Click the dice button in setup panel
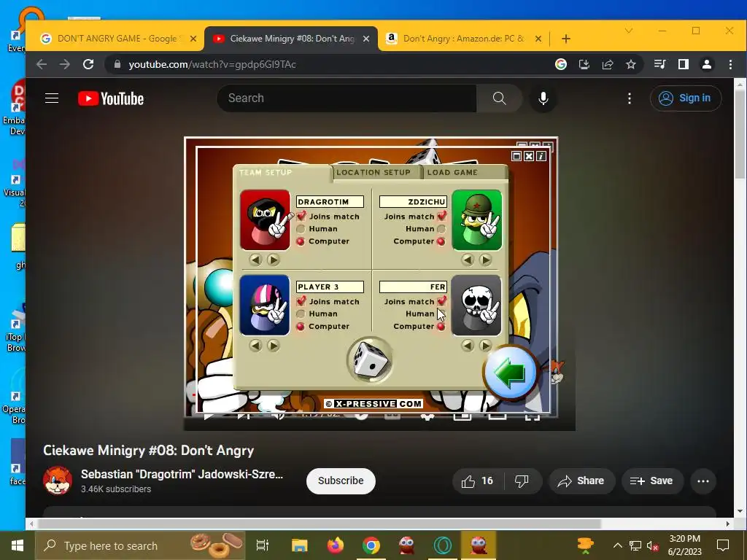This screenshot has width=747, height=560. 370,360
